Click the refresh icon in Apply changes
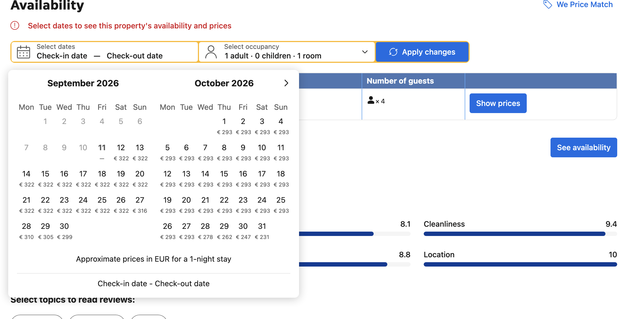This screenshot has height=319, width=644. [393, 52]
